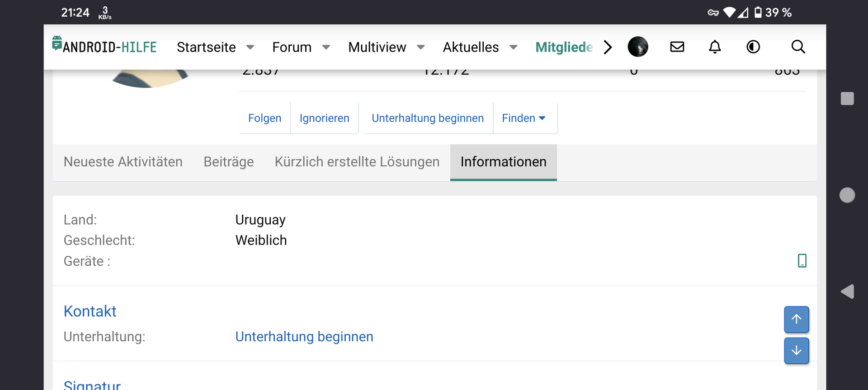Screen dimensions: 868x390
Task: Switch to Neueste Aktivitäten tab
Action: pyautogui.click(x=123, y=162)
